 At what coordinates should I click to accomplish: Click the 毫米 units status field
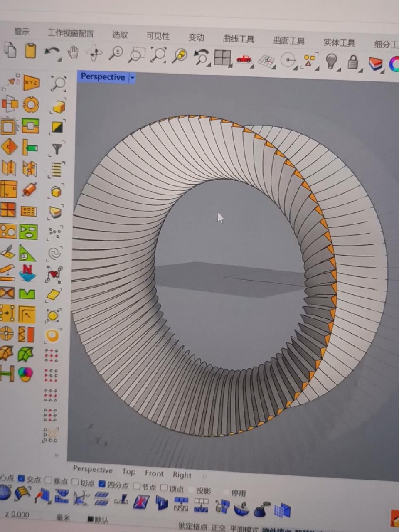63,517
